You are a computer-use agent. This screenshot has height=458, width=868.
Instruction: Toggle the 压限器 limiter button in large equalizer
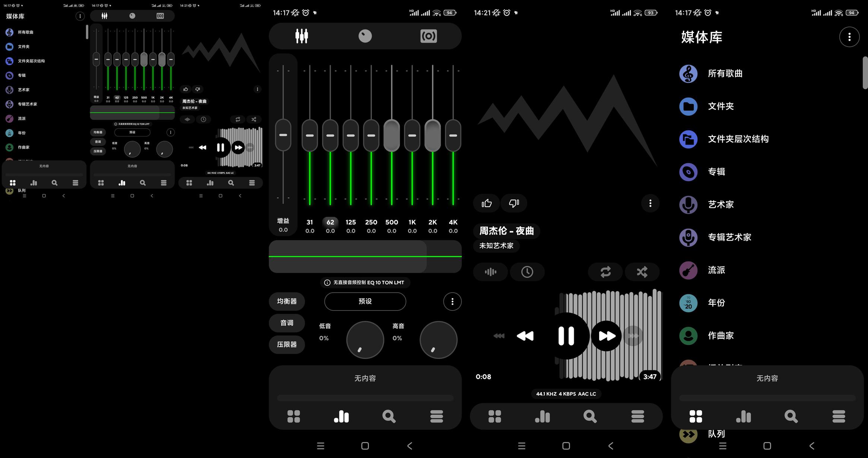pyautogui.click(x=287, y=344)
